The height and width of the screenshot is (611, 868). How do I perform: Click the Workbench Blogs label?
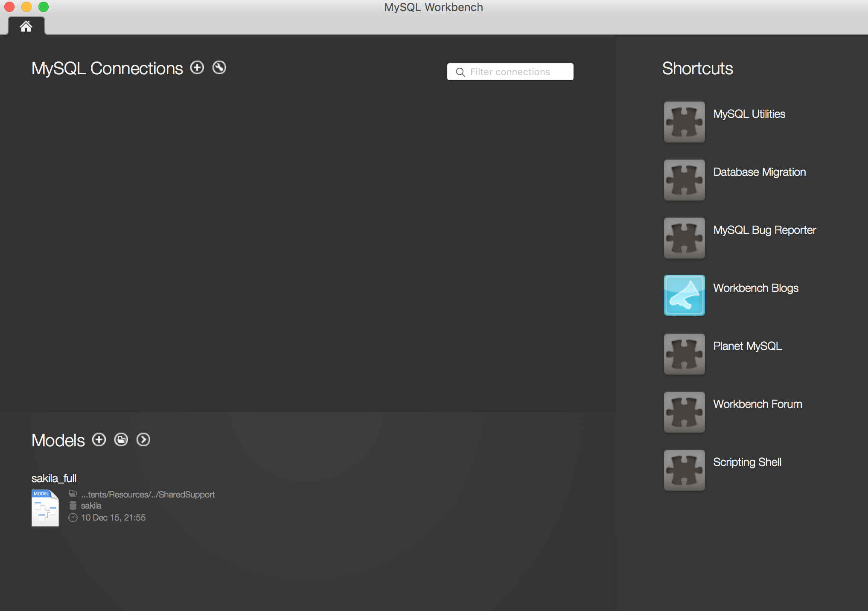(756, 288)
